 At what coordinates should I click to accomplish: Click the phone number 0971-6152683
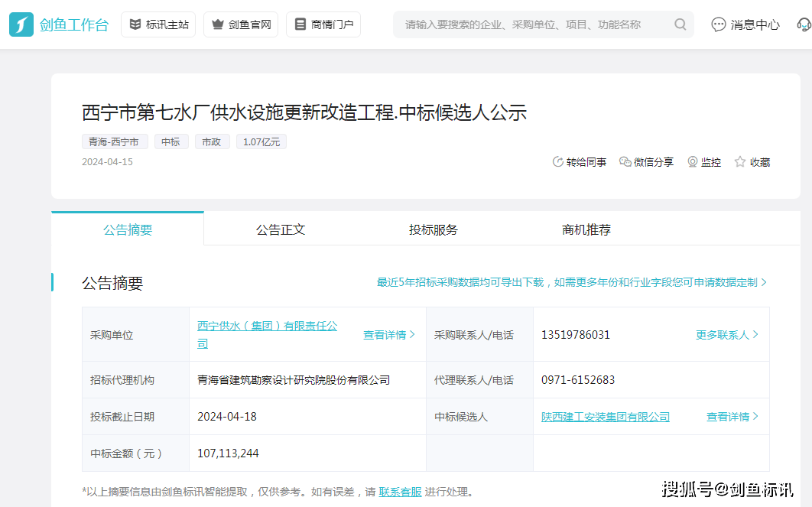578,380
